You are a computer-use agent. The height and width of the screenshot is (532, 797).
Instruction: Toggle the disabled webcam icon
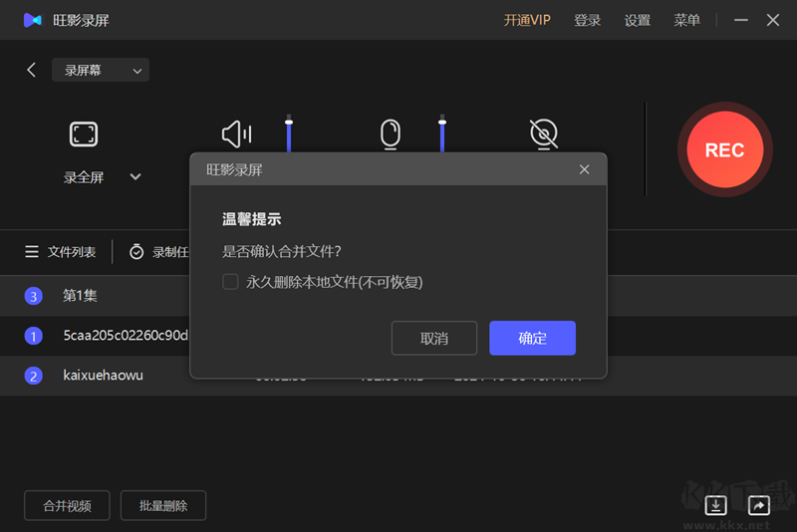click(x=543, y=134)
